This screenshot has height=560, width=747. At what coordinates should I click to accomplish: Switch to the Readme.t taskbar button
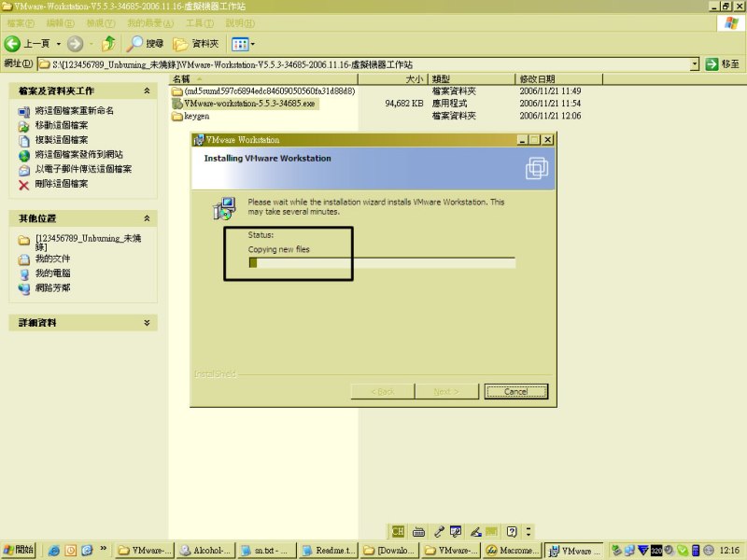[x=329, y=551]
